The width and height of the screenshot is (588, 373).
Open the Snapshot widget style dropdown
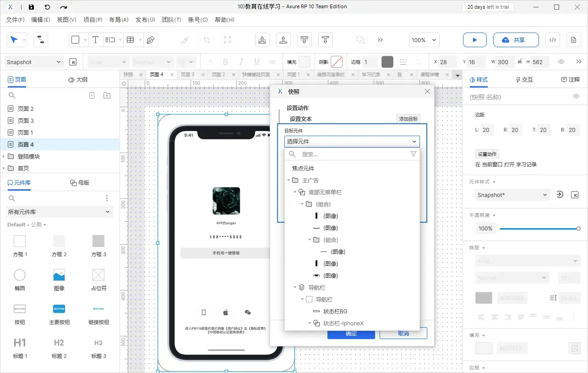pyautogui.click(x=512, y=195)
